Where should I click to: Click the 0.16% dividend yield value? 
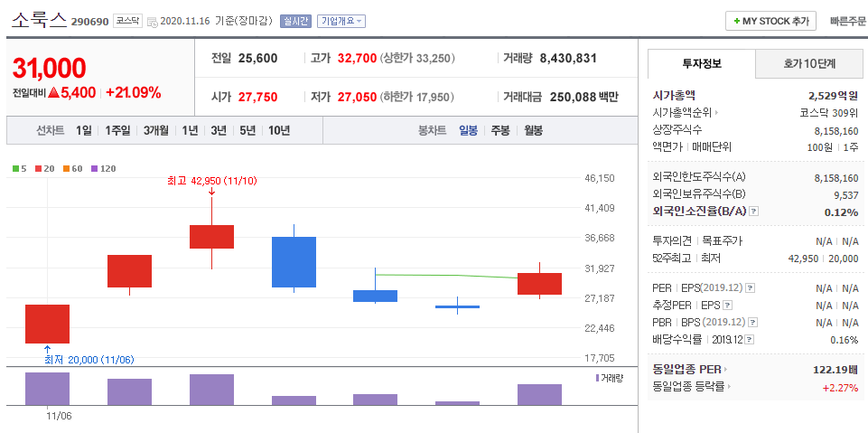pyautogui.click(x=845, y=339)
